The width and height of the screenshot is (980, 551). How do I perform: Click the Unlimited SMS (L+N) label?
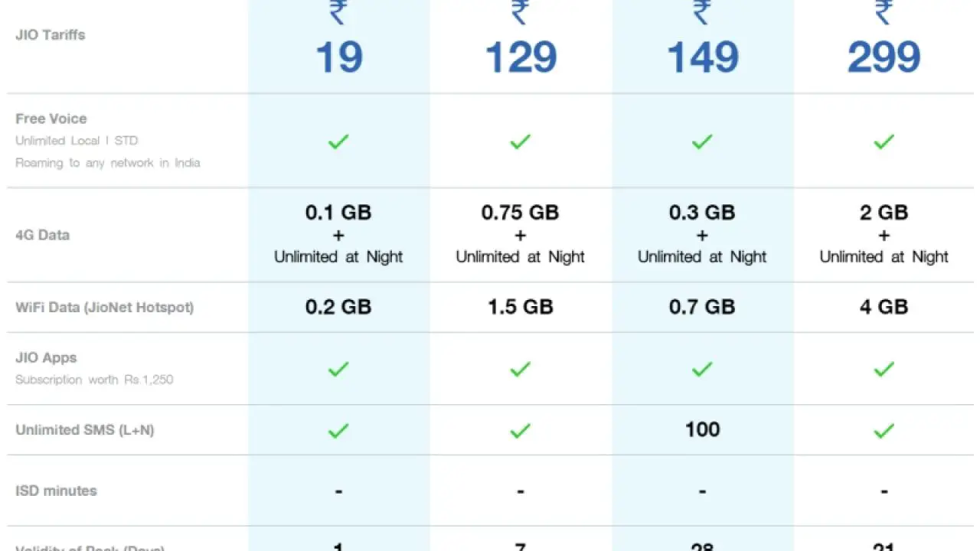(85, 430)
